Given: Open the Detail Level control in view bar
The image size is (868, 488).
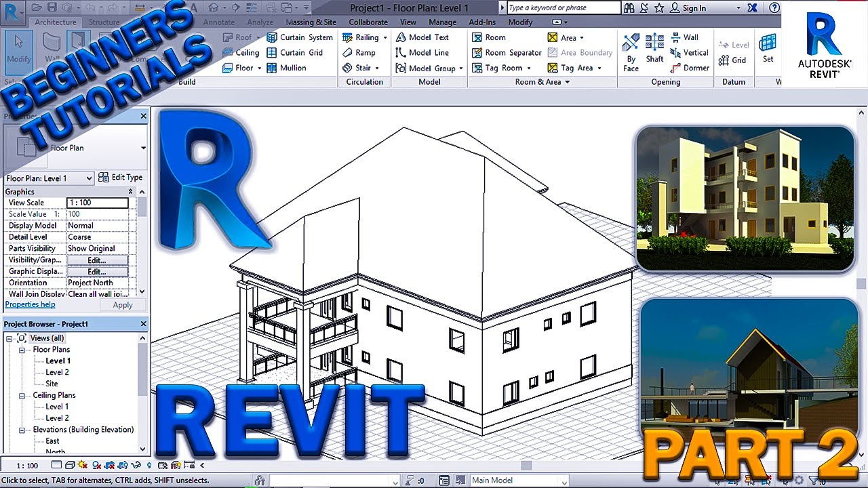Looking at the screenshot, I should [57, 466].
